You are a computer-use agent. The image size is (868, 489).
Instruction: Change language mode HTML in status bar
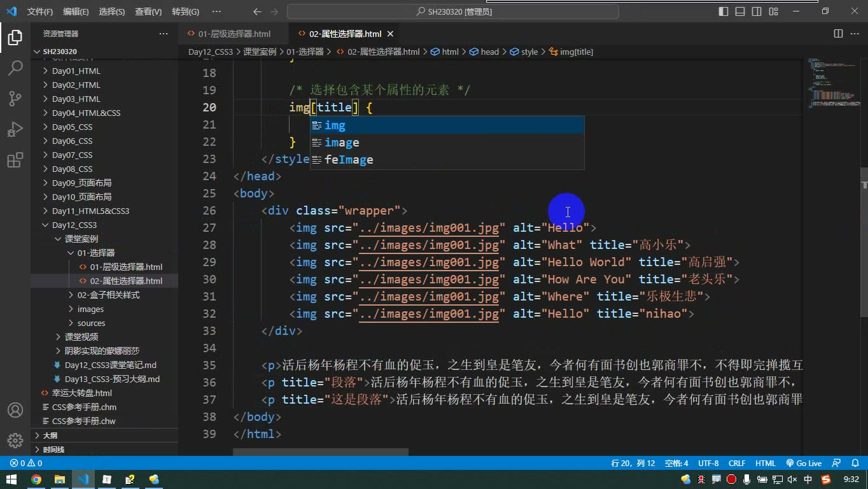[766, 464]
